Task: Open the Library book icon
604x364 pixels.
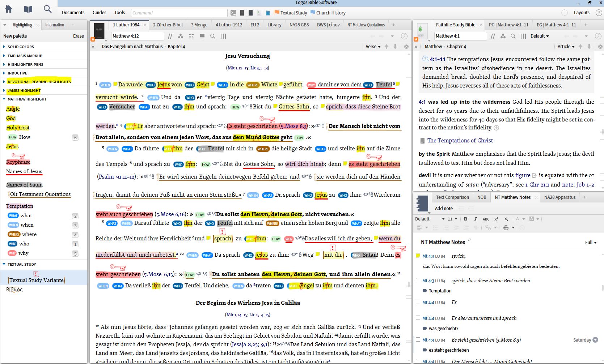Action: click(x=28, y=9)
